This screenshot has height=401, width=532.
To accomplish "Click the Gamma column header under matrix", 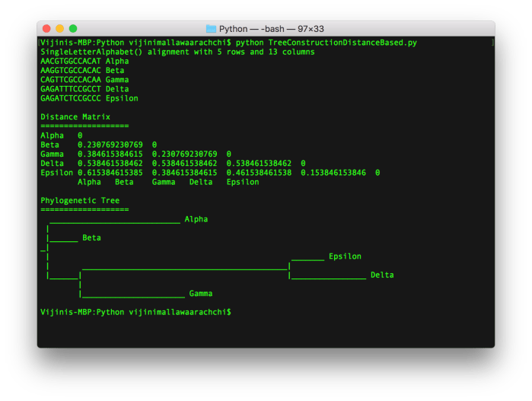I will pyautogui.click(x=164, y=182).
